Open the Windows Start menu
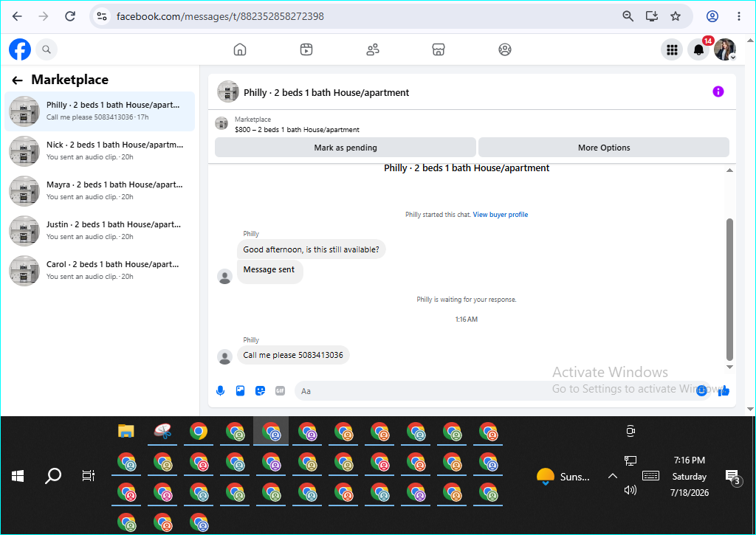Image resolution: width=756 pixels, height=535 pixels. pyautogui.click(x=18, y=476)
